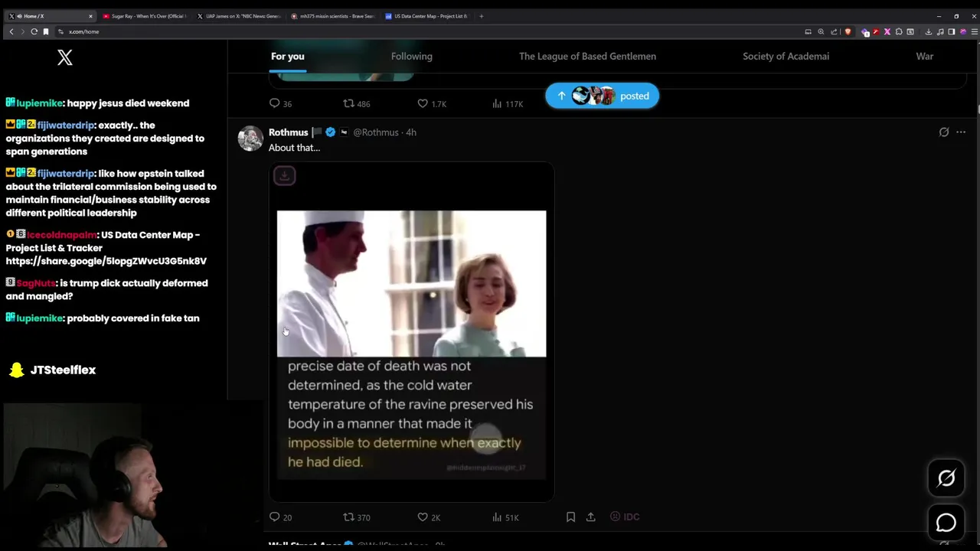Like the post with 1.7K likes
The width and height of the screenshot is (980, 551).
coord(432,103)
